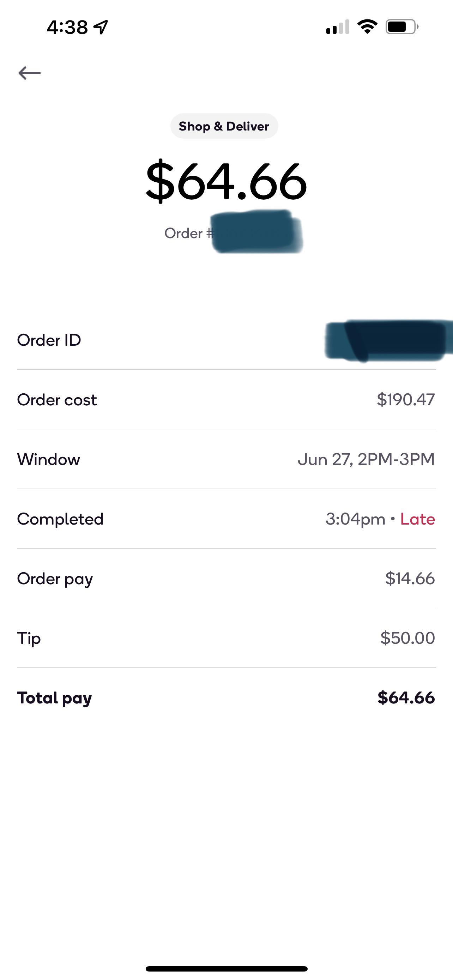The height and width of the screenshot is (980, 453).
Task: Tap the back arrow icon
Action: click(x=29, y=73)
